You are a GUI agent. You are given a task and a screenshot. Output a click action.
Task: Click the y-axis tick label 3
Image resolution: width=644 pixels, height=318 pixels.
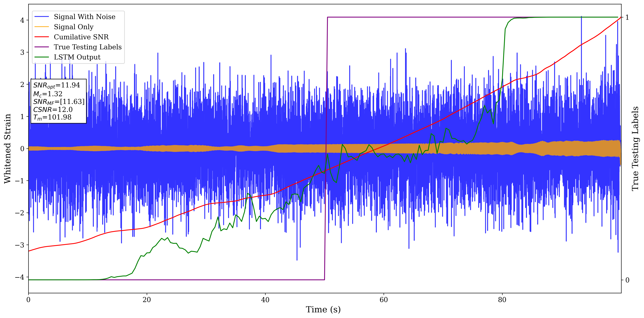point(22,52)
